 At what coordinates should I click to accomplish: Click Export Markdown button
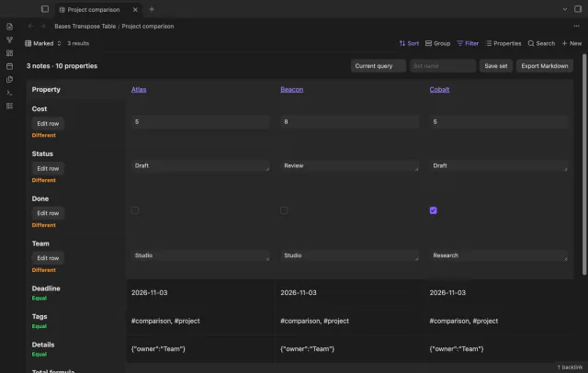tap(545, 66)
